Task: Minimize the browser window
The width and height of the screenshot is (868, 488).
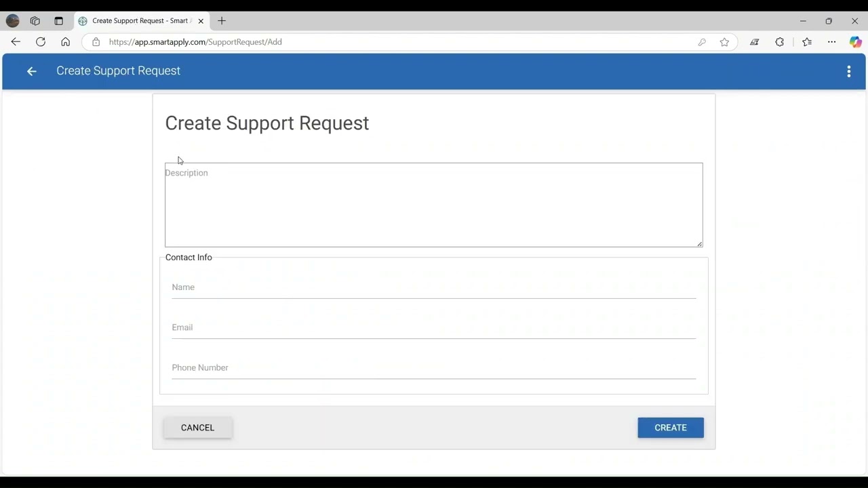Action: [803, 21]
